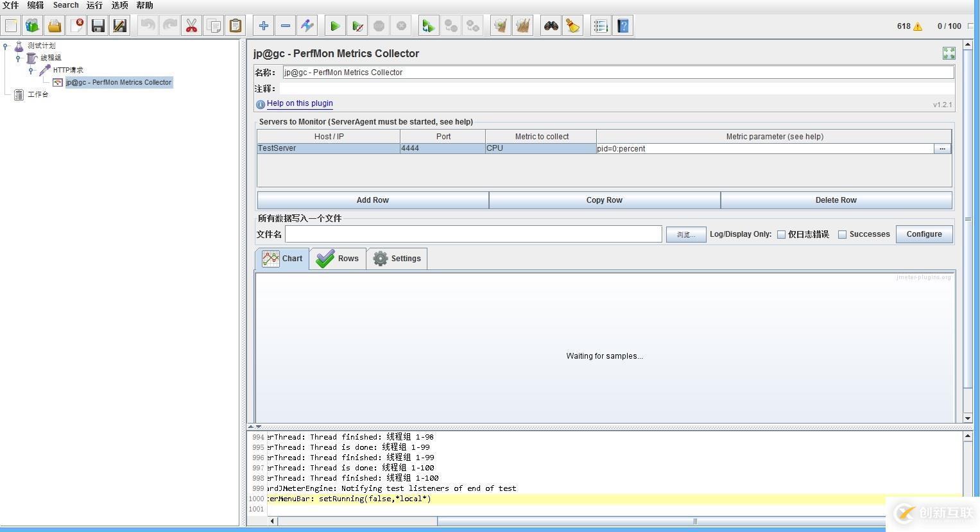The width and height of the screenshot is (980, 532).
Task: Click the 浏览 browse button
Action: [686, 235]
